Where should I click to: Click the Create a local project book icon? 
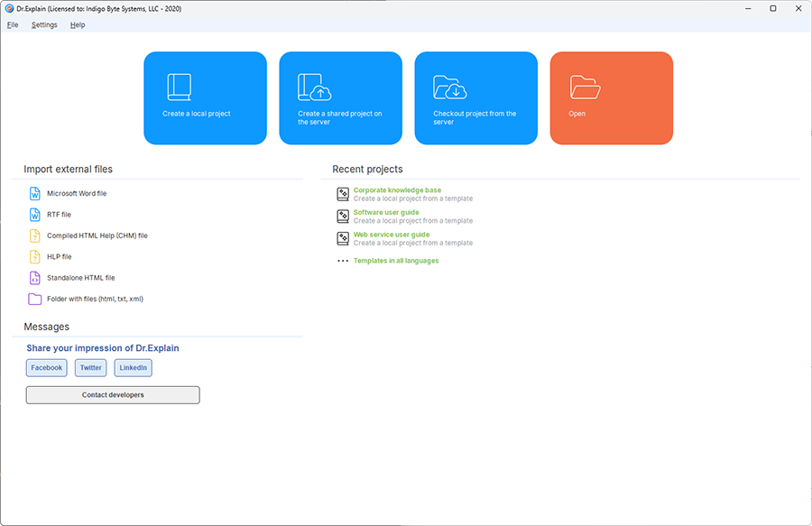[x=180, y=87]
